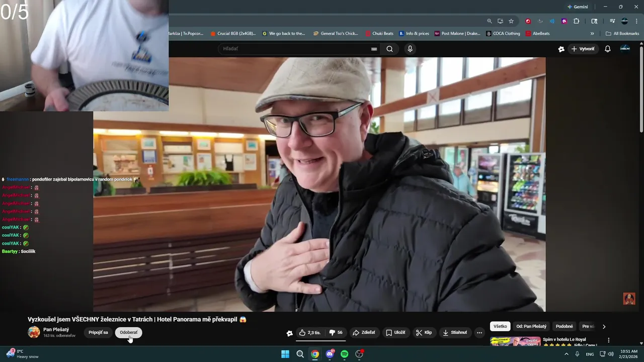Viewport: 644px width, 362px height.
Task: Click the sparkle icon beside Vytvoriť
Action: tap(561, 49)
